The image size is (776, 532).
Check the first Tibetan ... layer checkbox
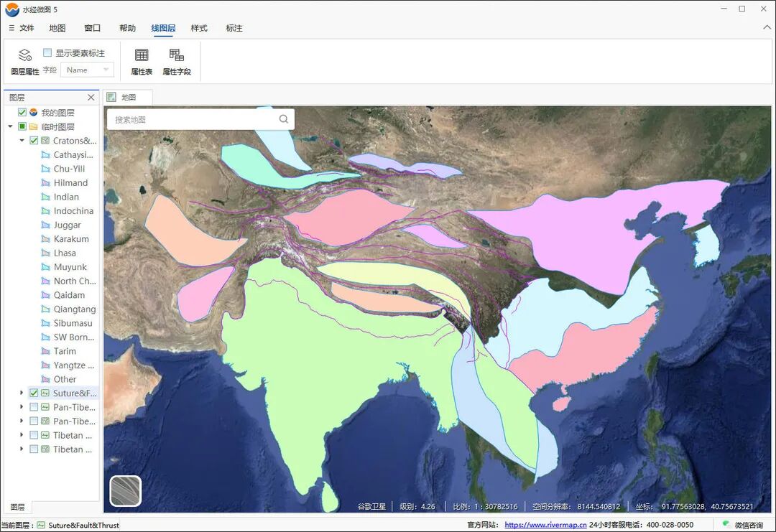(34, 435)
